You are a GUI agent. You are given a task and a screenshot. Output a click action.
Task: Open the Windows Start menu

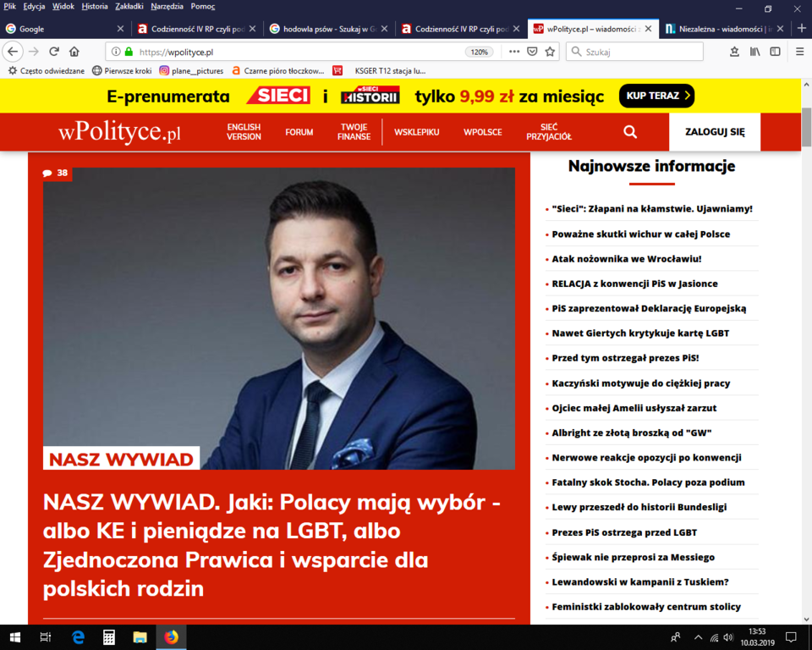pyautogui.click(x=14, y=637)
